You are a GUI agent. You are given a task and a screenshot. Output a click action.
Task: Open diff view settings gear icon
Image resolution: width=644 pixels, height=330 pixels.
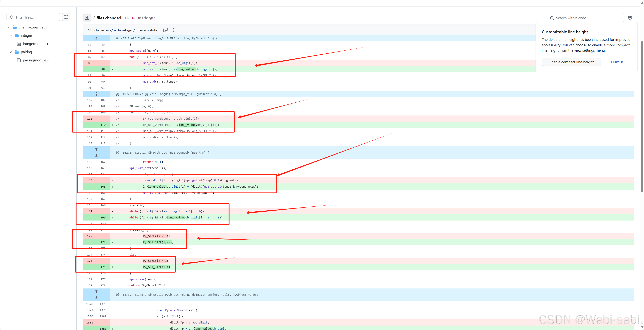pyautogui.click(x=630, y=18)
